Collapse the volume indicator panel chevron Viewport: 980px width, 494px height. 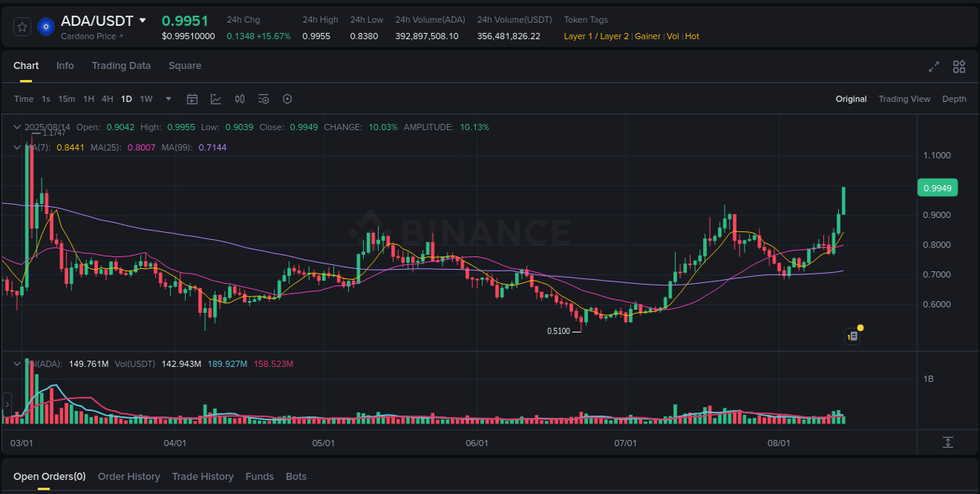click(x=16, y=363)
